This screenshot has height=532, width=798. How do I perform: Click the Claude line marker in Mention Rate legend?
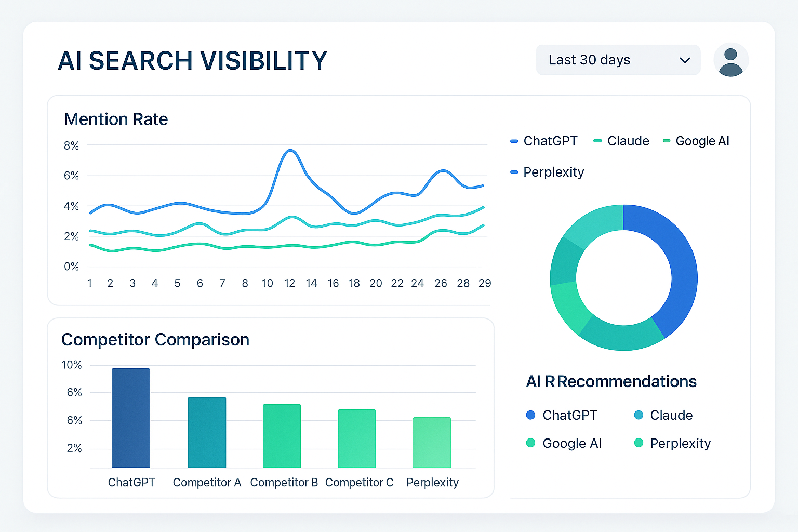point(597,141)
